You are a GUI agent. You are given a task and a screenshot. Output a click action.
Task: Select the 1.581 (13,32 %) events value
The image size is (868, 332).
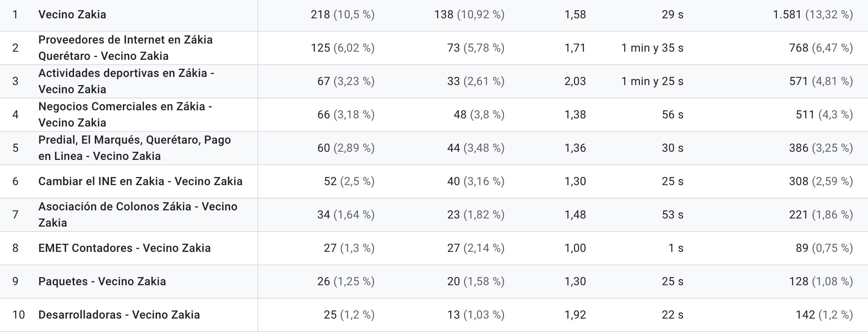point(812,15)
